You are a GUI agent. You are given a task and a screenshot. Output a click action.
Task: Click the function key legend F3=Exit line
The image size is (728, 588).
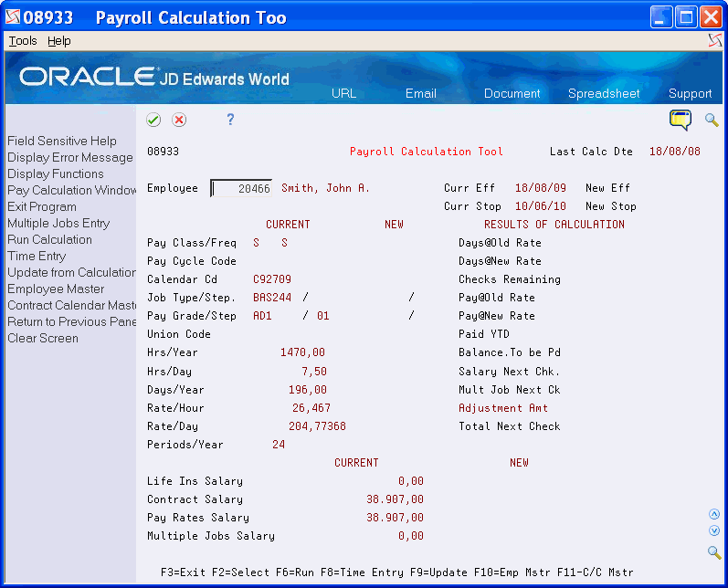(397, 572)
